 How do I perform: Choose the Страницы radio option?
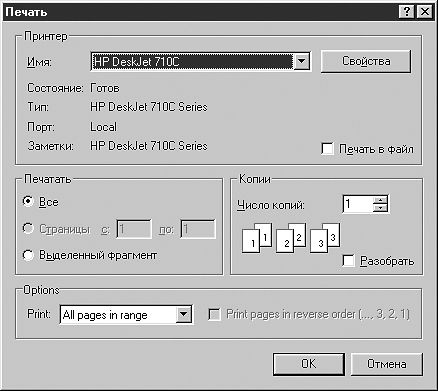(x=28, y=229)
